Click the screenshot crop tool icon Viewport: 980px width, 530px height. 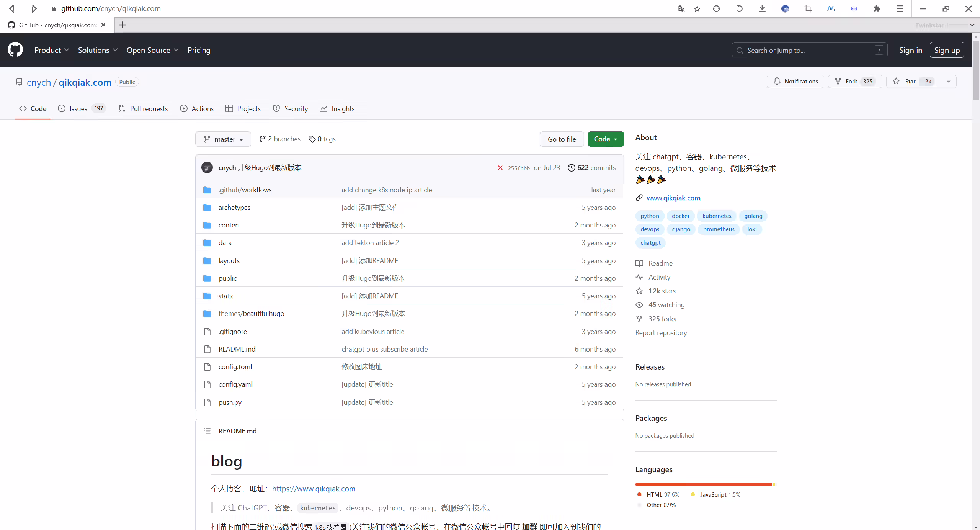point(808,8)
